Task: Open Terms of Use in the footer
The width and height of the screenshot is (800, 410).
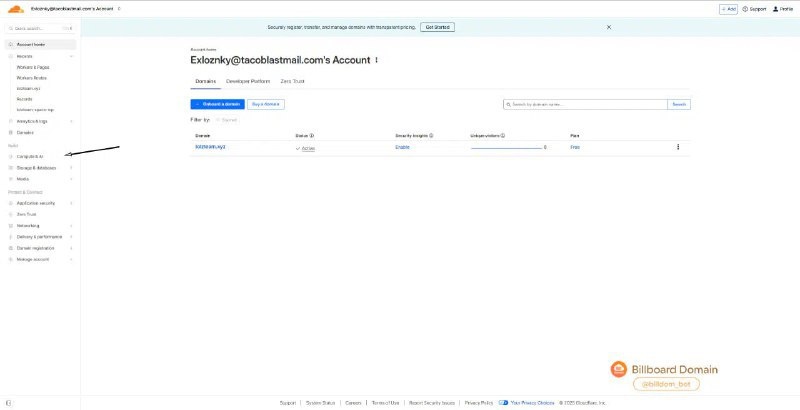Action: (x=385, y=403)
